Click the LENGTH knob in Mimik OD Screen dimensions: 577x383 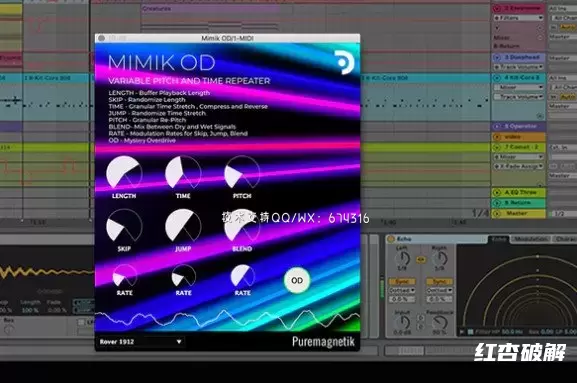124,173
